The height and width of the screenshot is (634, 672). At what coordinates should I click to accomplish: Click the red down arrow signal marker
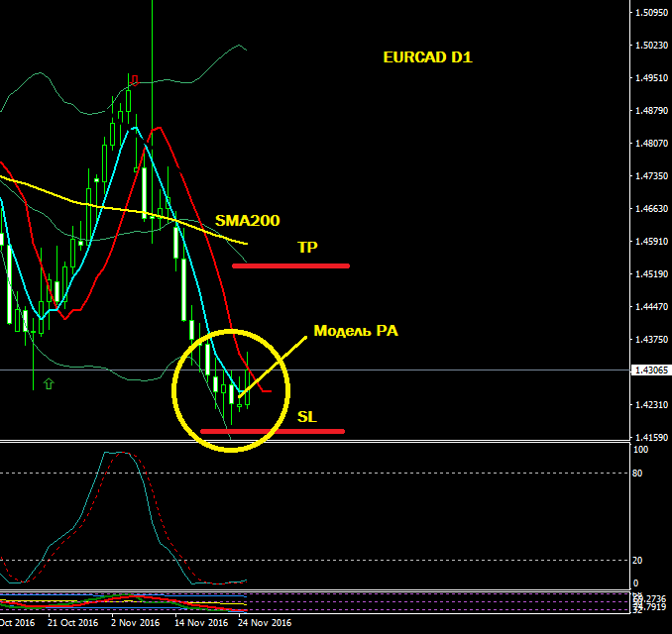tap(135, 80)
